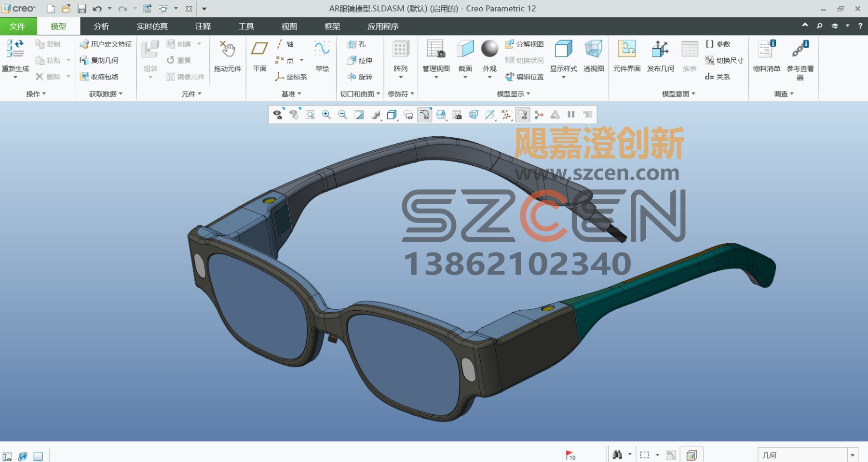868x462 pixels.
Task: Open 分解视图 exploded view
Action: coord(524,44)
